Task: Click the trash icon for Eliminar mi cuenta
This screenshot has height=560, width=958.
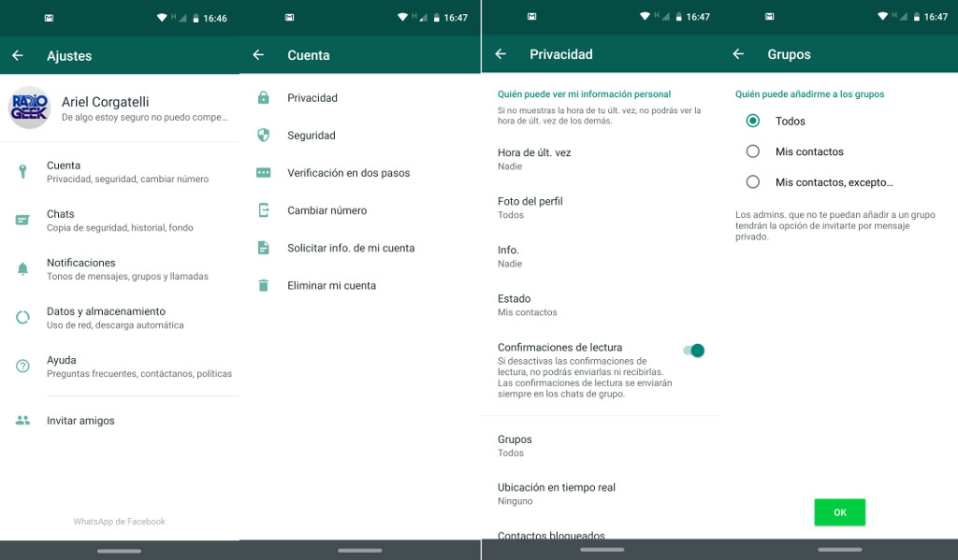Action: (x=264, y=286)
